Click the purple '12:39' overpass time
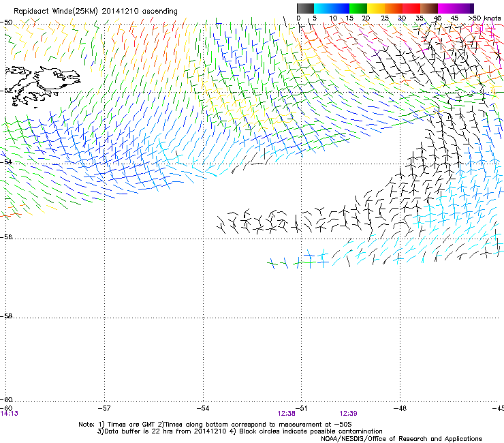 [349, 414]
